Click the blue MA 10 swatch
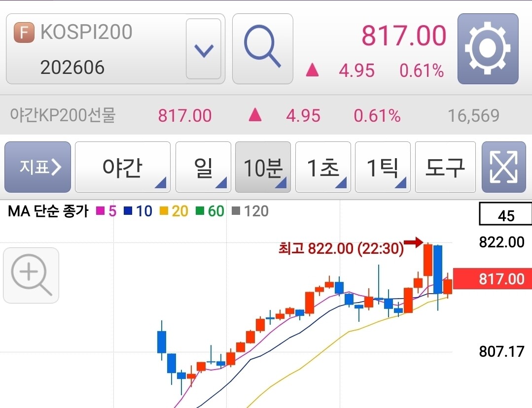Screen dimensions: 532x408 pos(128,211)
